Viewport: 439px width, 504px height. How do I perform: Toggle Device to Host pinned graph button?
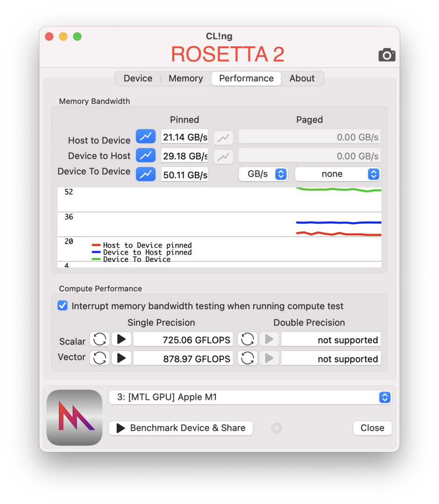(146, 155)
